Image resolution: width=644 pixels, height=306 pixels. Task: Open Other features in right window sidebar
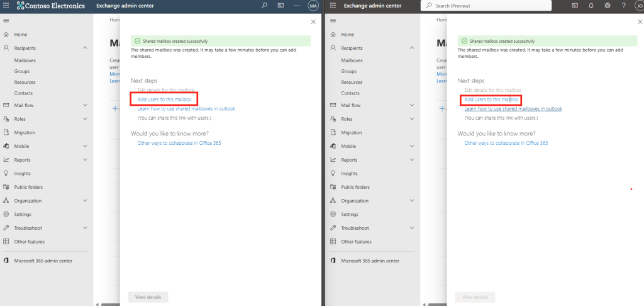tap(356, 241)
